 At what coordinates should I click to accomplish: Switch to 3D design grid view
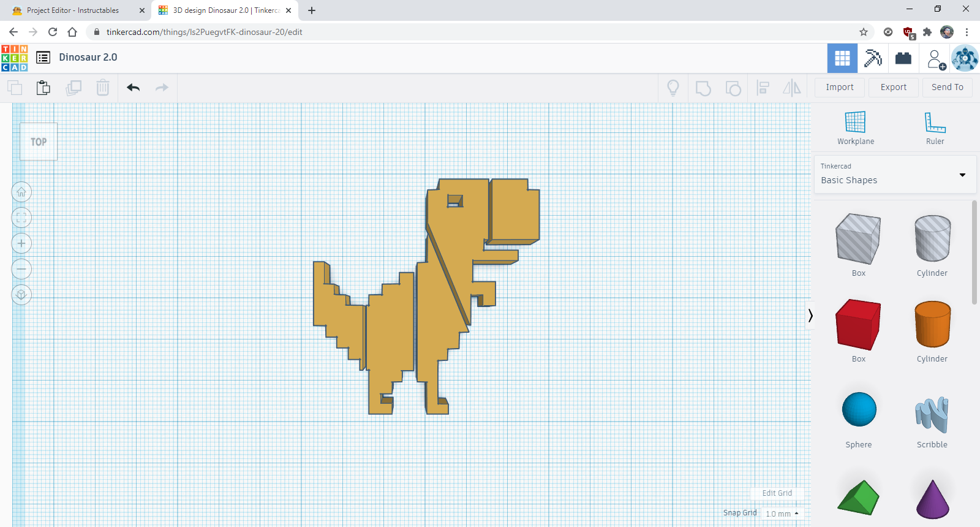point(842,58)
